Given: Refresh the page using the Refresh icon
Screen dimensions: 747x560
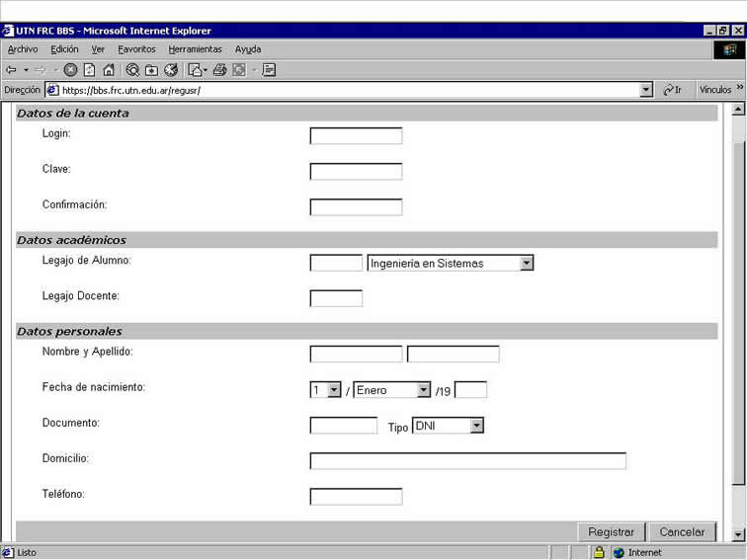Looking at the screenshot, I should click(90, 70).
